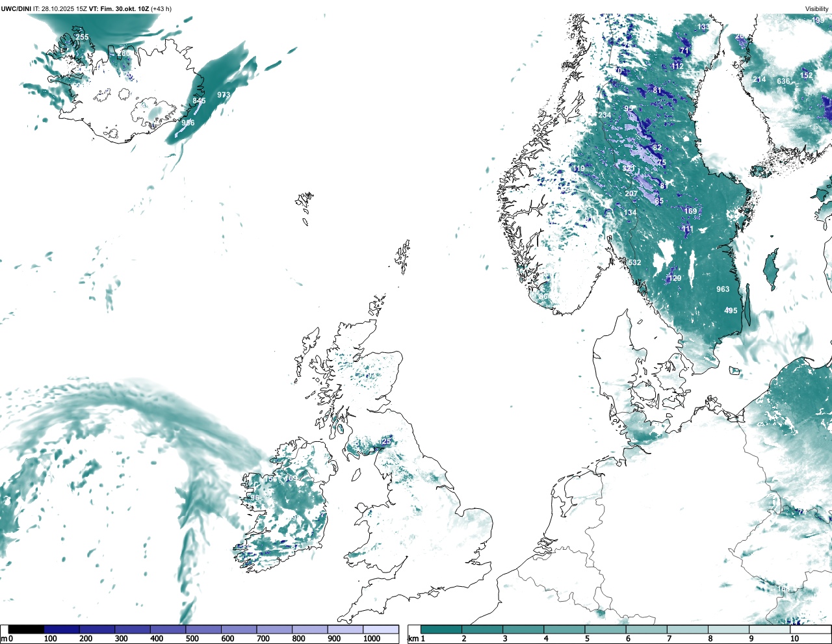Viewport: 832px width, 644px height.
Task: Click the '8' tick label on km legend
Action: [x=710, y=639]
